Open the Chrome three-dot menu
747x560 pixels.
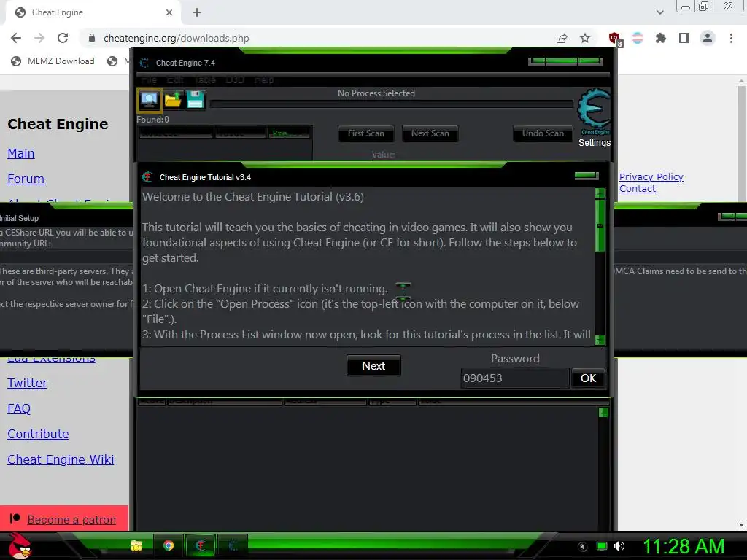pos(731,38)
